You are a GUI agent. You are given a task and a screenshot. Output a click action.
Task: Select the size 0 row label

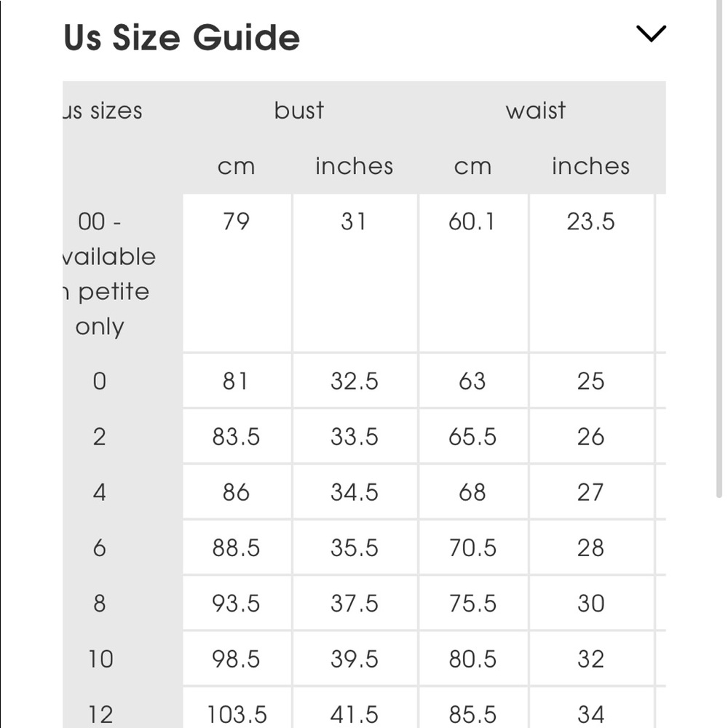pyautogui.click(x=100, y=381)
